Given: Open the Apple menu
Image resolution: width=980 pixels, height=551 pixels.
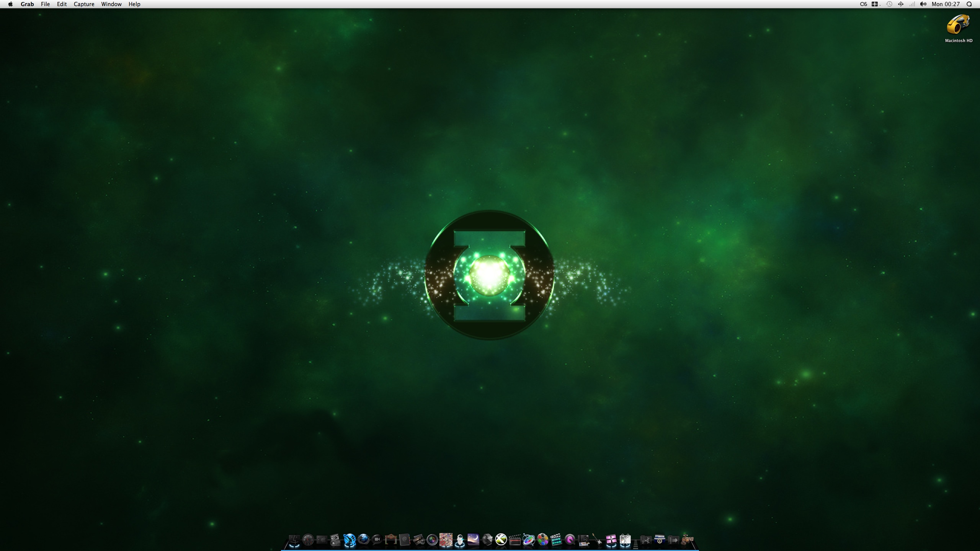Looking at the screenshot, I should point(10,4).
